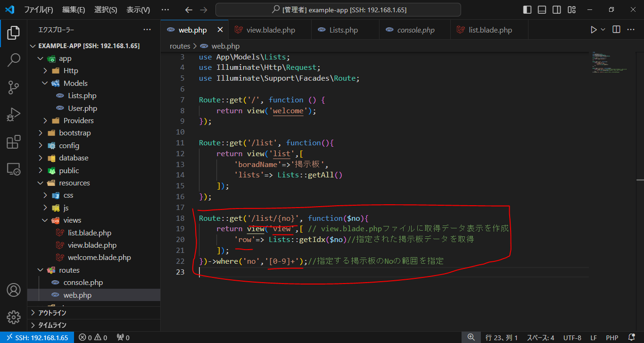Image resolution: width=644 pixels, height=343 pixels.
Task: Select web.php in the routes folder
Action: [x=94, y=295]
